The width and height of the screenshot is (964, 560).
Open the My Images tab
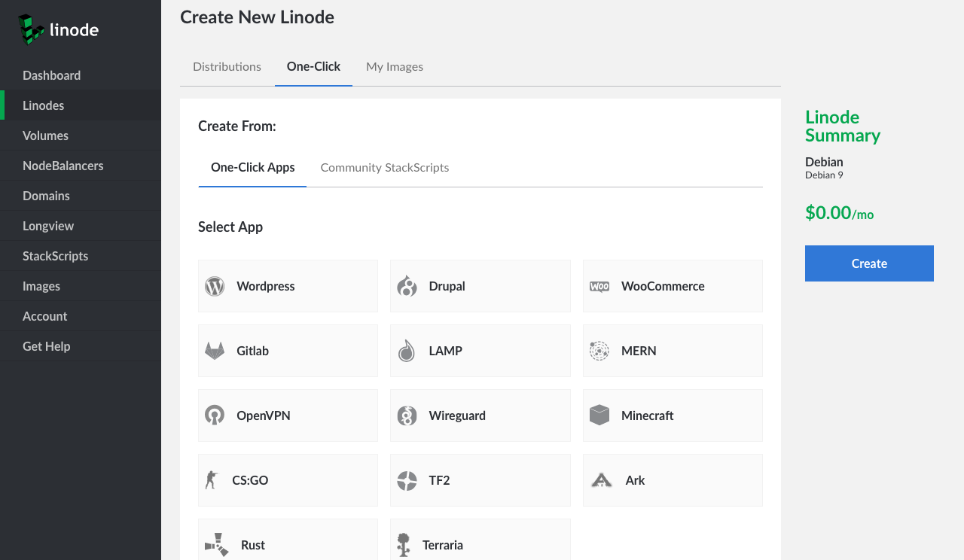(395, 66)
